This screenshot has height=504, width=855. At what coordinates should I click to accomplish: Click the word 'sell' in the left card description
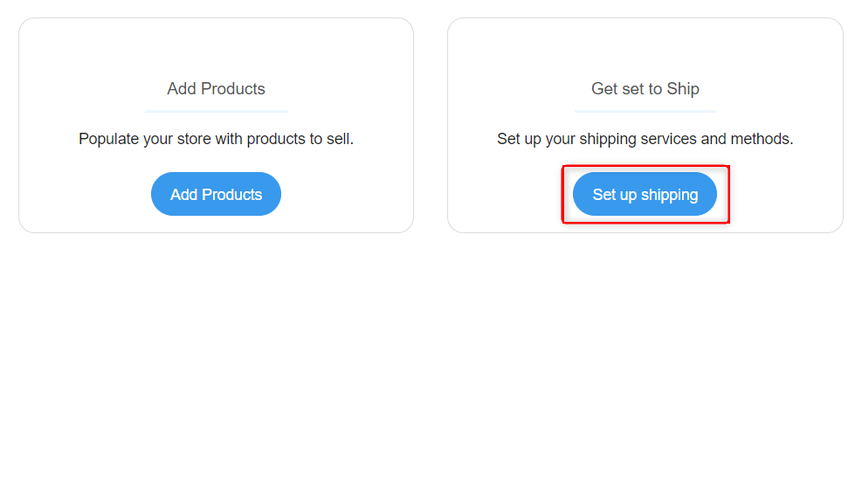click(x=340, y=138)
